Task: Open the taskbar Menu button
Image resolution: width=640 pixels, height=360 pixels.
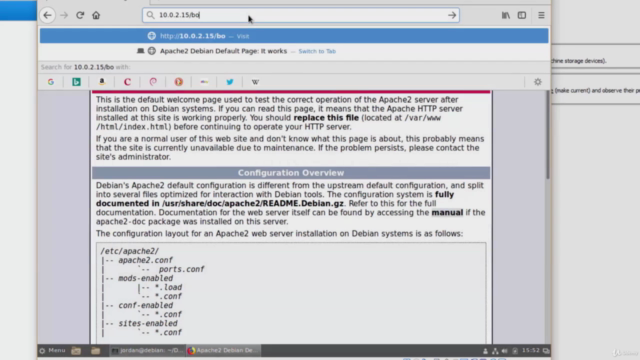Action: [x=52, y=351]
